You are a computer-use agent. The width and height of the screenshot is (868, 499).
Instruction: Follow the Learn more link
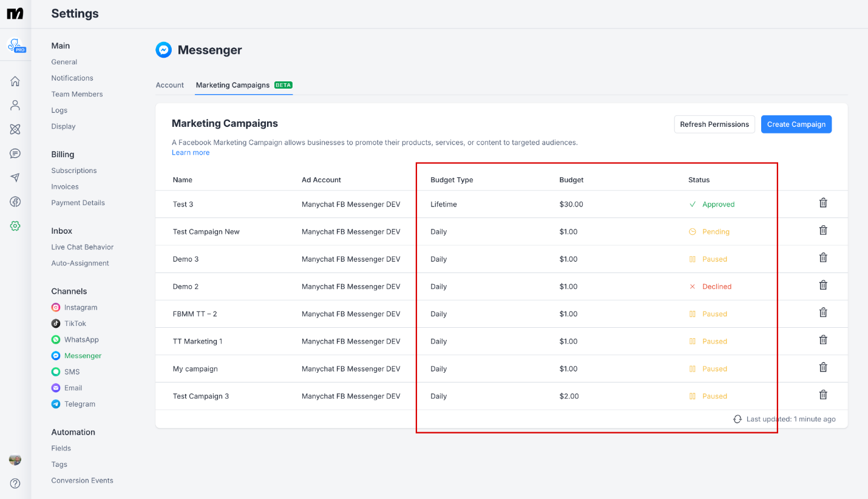pos(191,153)
